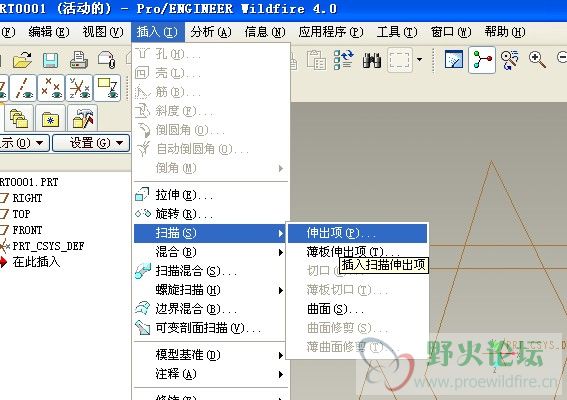The image size is (567, 400).
Task: Toggle the Spin Center display
Action: point(482,59)
